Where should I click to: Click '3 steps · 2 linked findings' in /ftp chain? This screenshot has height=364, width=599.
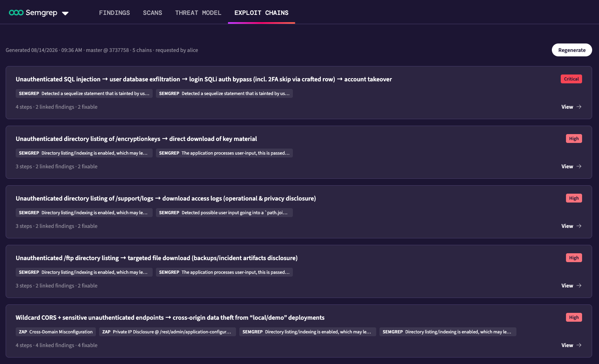pyautogui.click(x=56, y=286)
